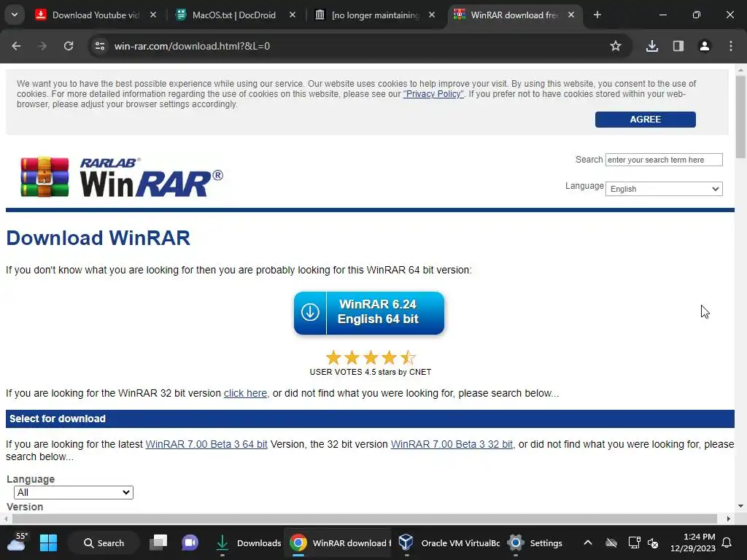
Task: Open clock and calendar 1:24 PM
Action: click(693, 542)
